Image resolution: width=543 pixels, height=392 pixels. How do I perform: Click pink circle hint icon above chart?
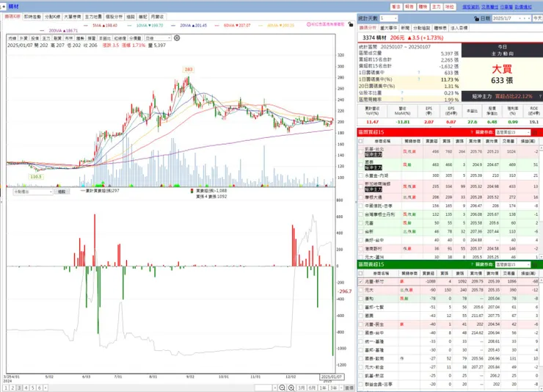(x=308, y=24)
